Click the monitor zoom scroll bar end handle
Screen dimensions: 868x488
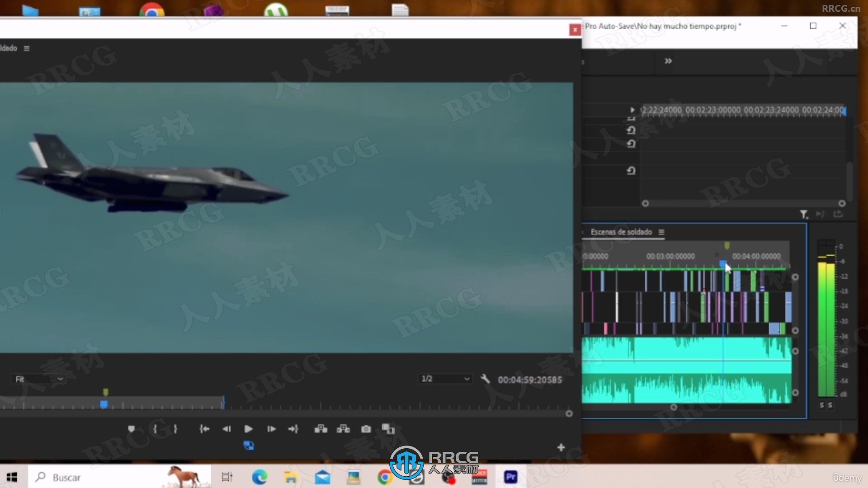click(569, 413)
